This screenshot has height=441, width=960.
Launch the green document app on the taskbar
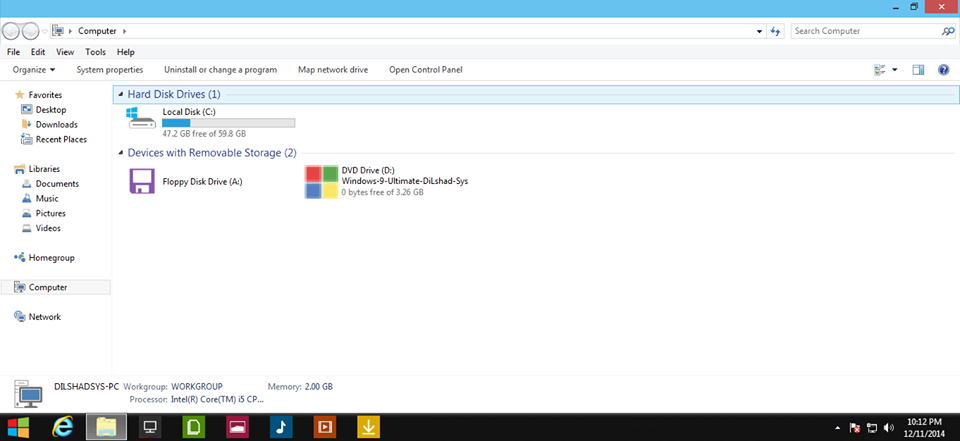tap(193, 426)
